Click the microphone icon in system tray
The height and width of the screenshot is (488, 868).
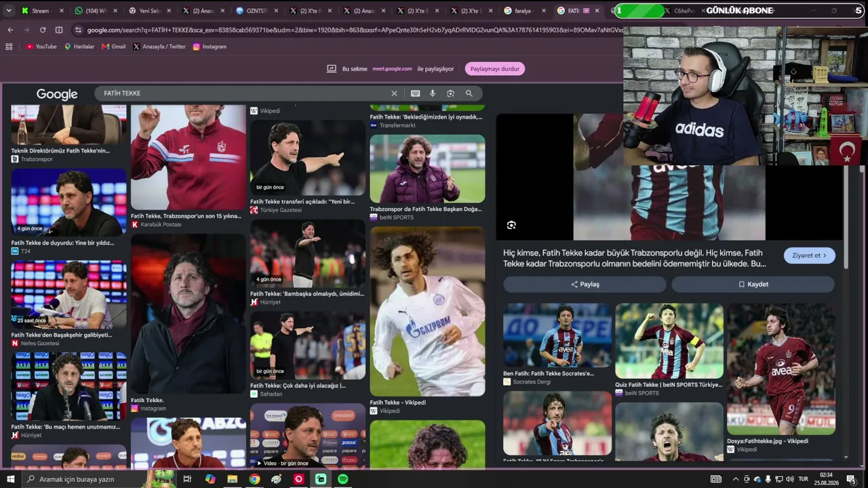point(768,479)
